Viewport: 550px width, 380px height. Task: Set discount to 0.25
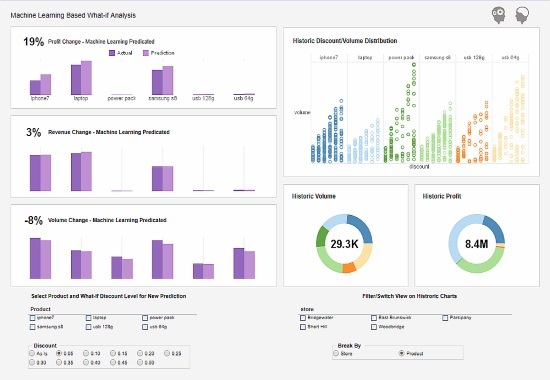[167, 353]
